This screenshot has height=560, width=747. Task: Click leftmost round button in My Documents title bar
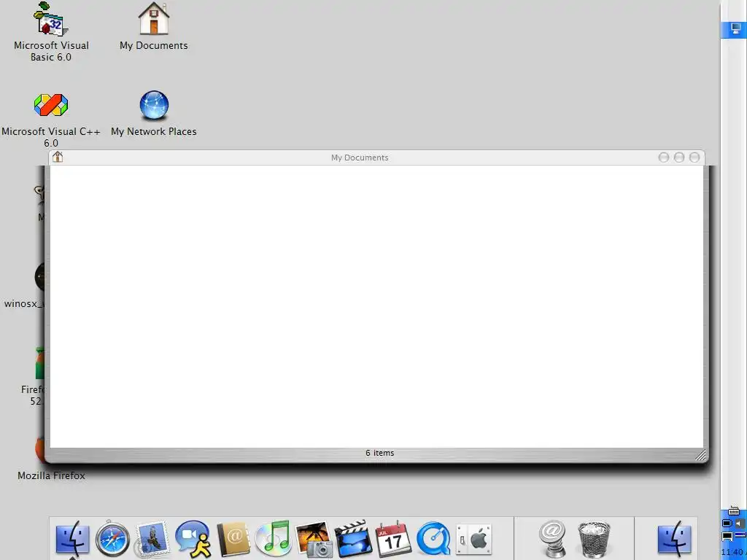(664, 157)
